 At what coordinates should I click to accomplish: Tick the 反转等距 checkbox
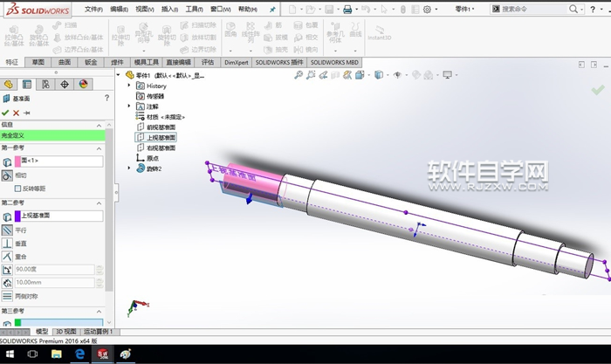click(17, 189)
